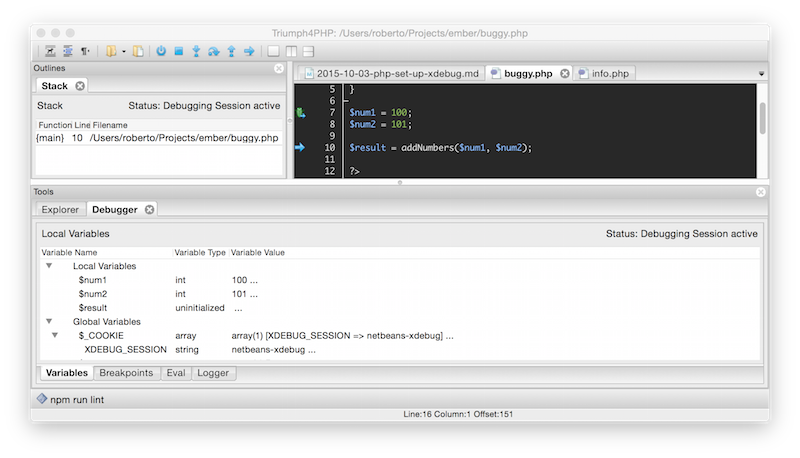Stop the debugging session with blue square

pyautogui.click(x=178, y=51)
